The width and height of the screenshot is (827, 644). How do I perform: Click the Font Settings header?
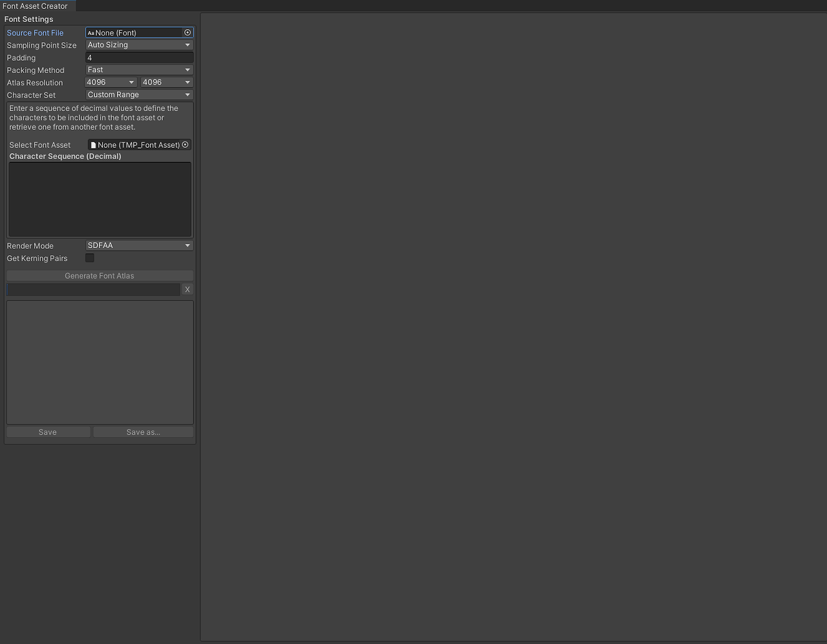point(28,19)
